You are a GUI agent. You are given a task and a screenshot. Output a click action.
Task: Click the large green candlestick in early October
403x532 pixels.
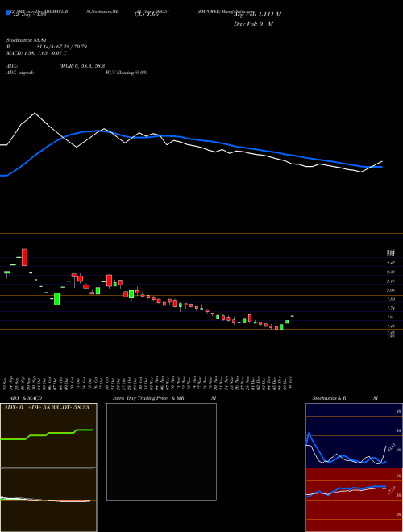(57, 299)
